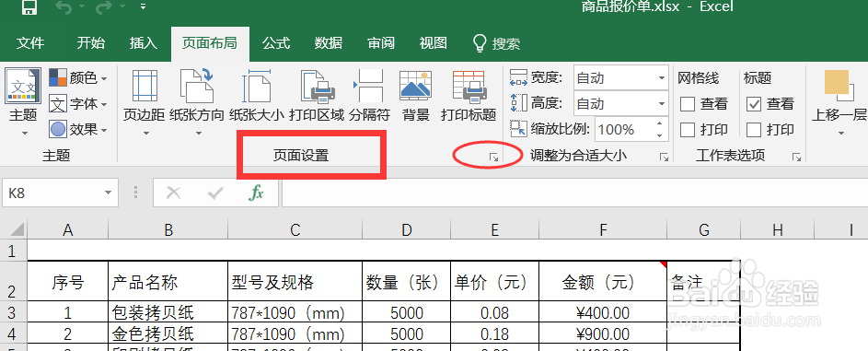
Task: Open the 调整为合适大小 dialog launcher
Action: tap(665, 158)
